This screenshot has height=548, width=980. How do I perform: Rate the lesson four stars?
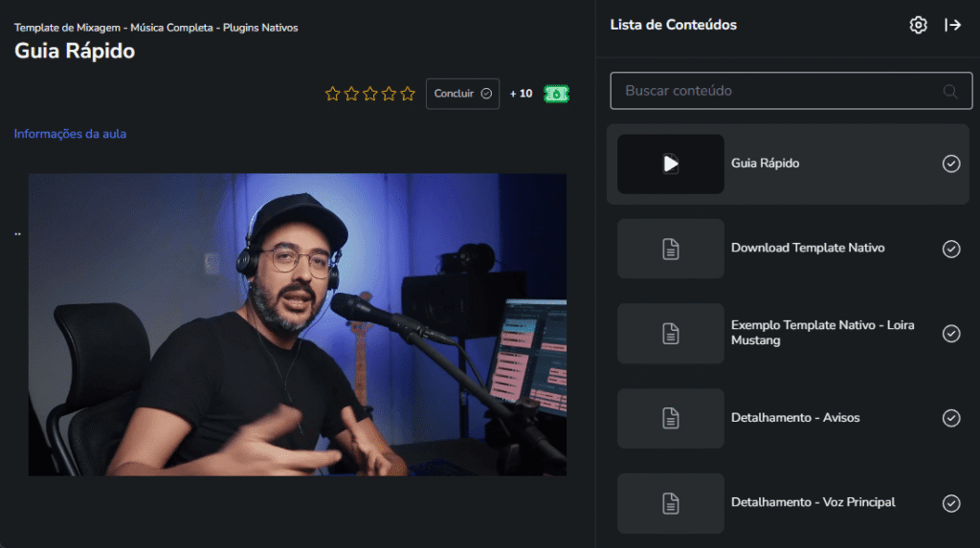[x=389, y=94]
